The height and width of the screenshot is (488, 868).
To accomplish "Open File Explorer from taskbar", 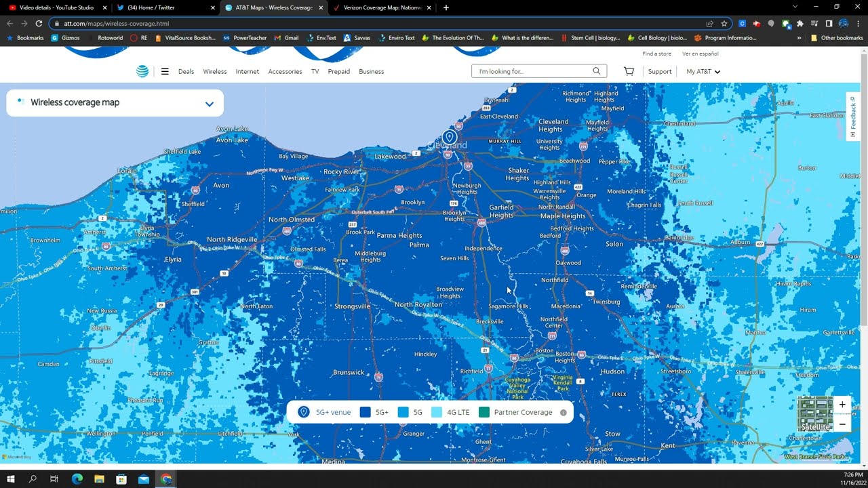I will [x=99, y=479].
